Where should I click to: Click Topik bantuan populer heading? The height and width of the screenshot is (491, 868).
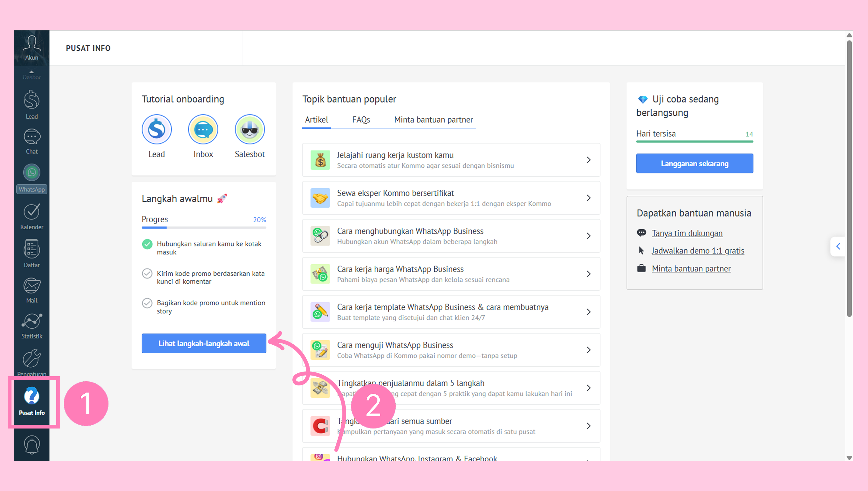pyautogui.click(x=349, y=99)
